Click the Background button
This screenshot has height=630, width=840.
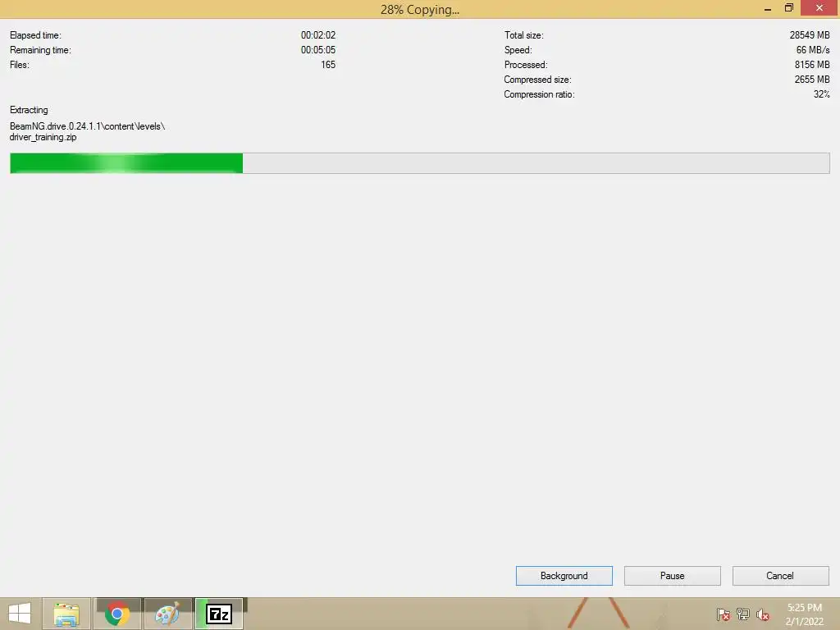[564, 576]
